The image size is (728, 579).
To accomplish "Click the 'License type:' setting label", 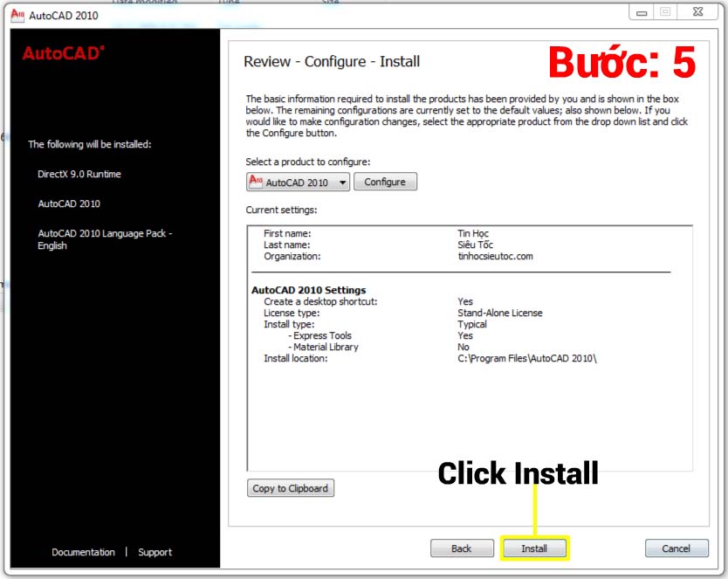I will coord(292,313).
